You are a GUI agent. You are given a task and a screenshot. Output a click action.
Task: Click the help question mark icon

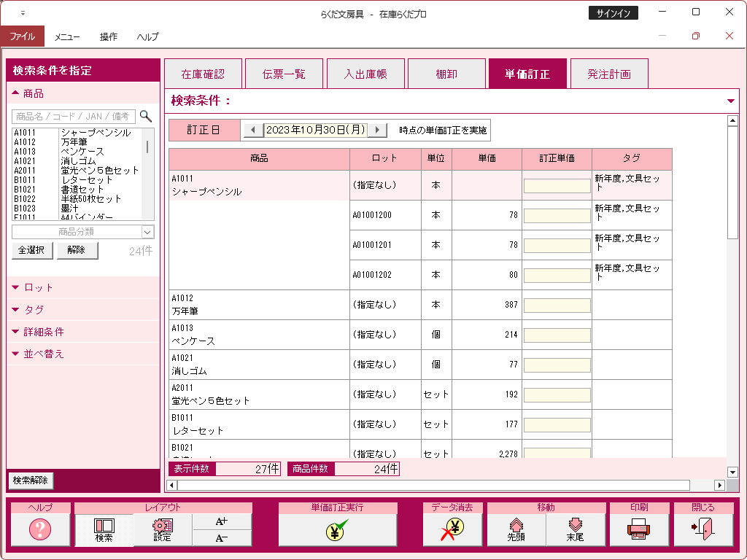point(40,529)
